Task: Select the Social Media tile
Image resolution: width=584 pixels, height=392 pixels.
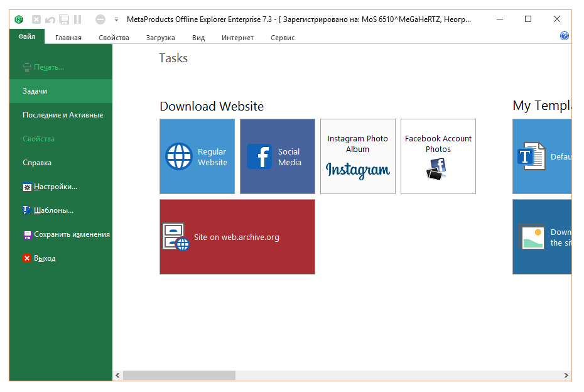Action: point(278,156)
